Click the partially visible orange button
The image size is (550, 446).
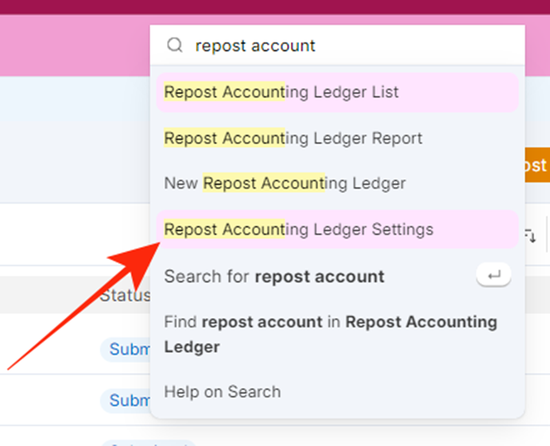click(537, 165)
